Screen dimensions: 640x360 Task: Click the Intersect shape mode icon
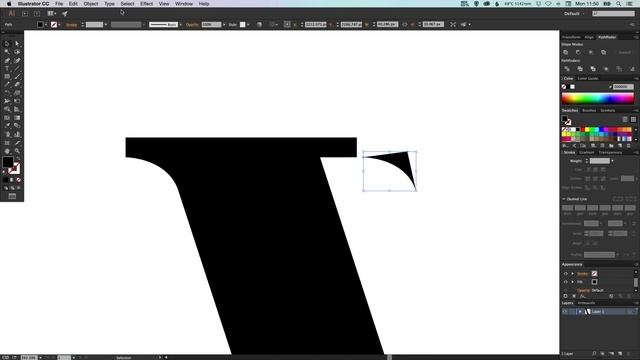[x=591, y=52]
